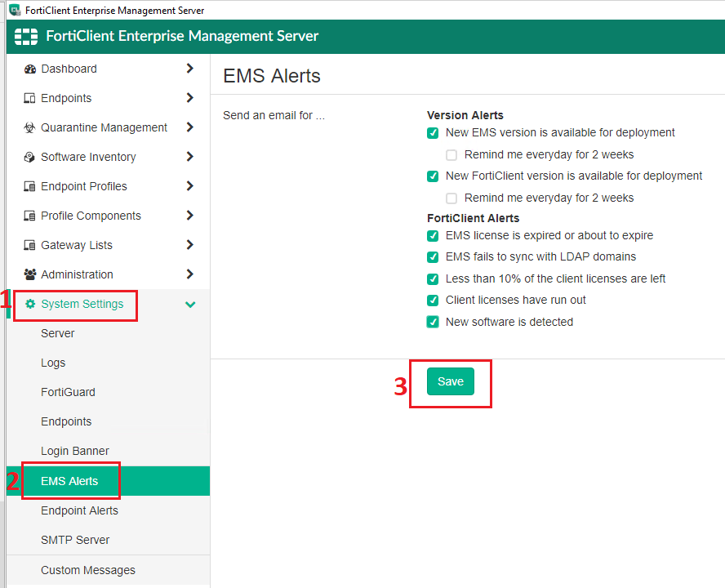Screen dimensions: 725x588
Task: Click the FortiClient Alerts heading
Action: 473,218
